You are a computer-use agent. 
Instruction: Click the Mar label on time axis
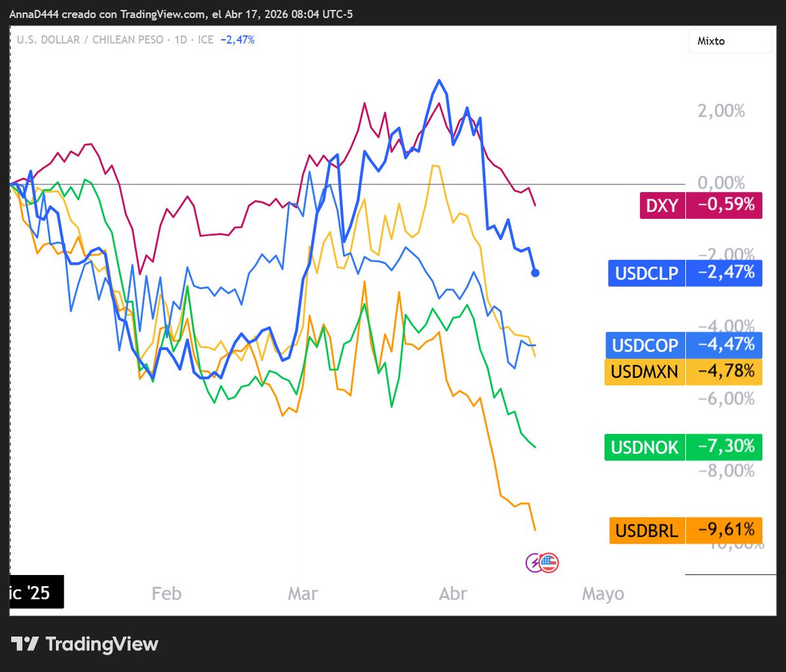303,594
